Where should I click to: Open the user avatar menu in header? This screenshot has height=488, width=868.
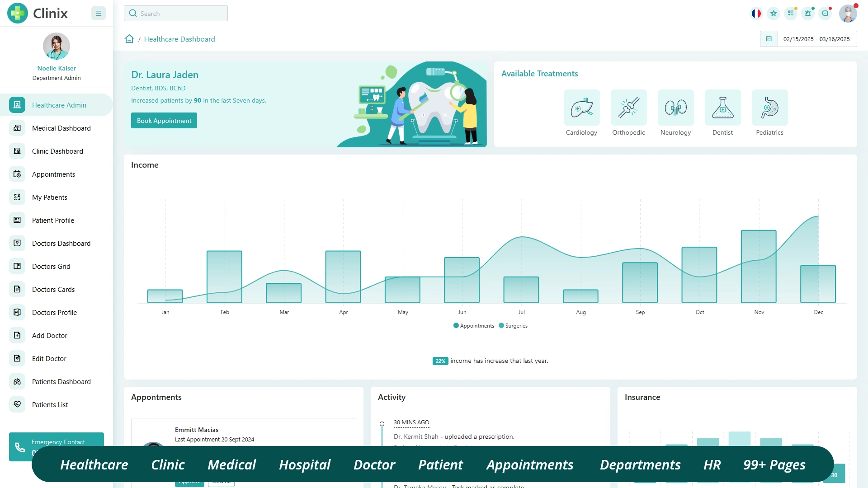(x=848, y=14)
